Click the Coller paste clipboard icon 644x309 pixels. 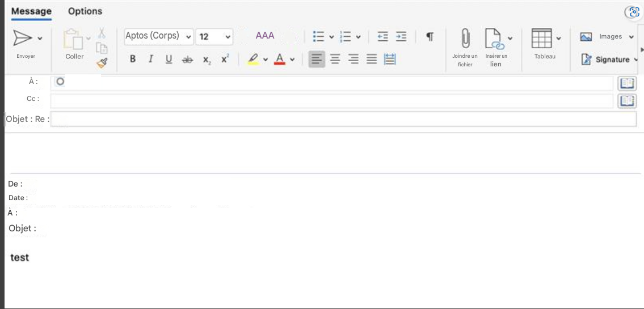pos(73,39)
